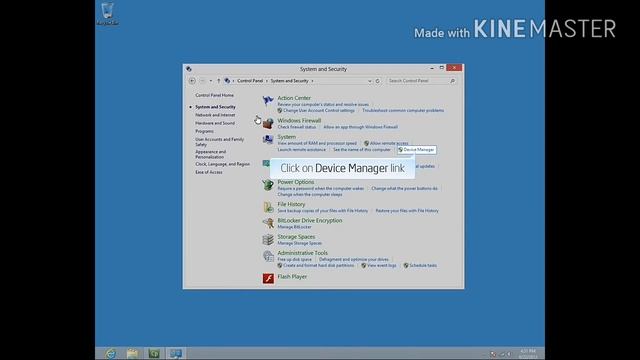Screen dimensions: 640x360
Task: Open Appearance and Personalization
Action: coord(211,154)
